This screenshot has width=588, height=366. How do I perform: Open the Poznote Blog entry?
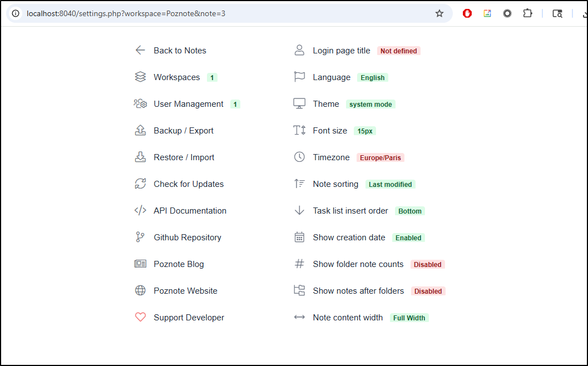179,264
